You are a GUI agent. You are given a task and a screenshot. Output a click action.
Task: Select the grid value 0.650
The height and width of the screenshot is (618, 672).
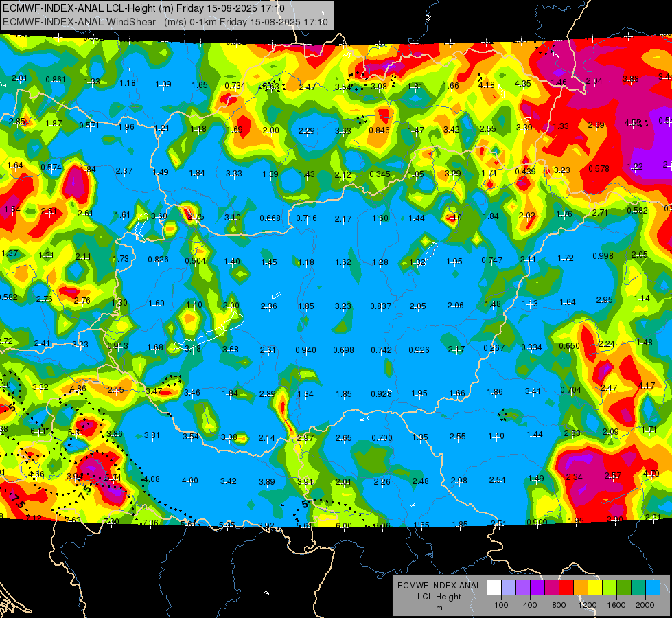pyautogui.click(x=570, y=345)
